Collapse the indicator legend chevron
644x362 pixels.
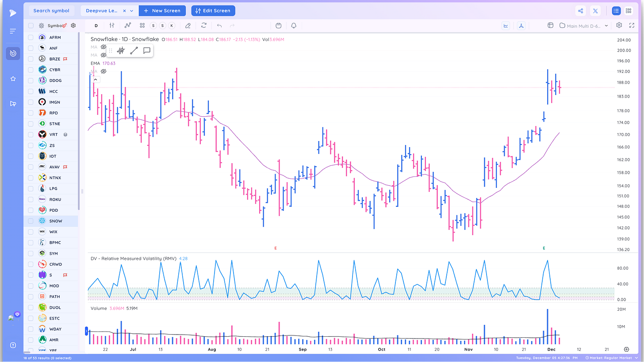tap(96, 80)
